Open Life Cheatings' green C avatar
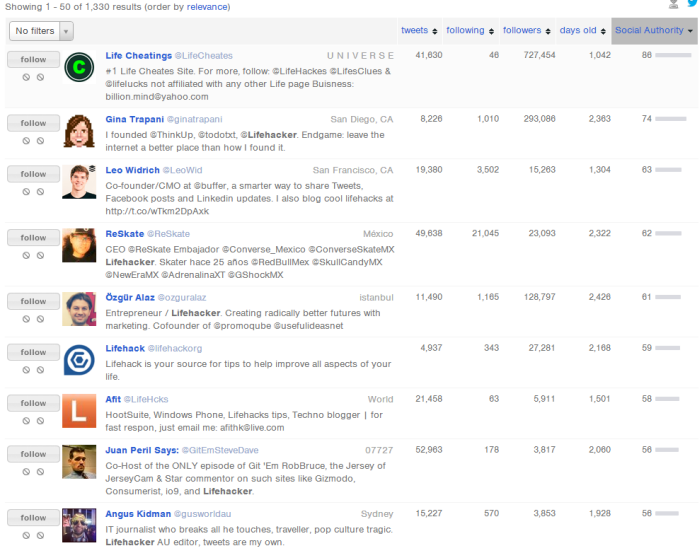The image size is (700, 553). 79,67
